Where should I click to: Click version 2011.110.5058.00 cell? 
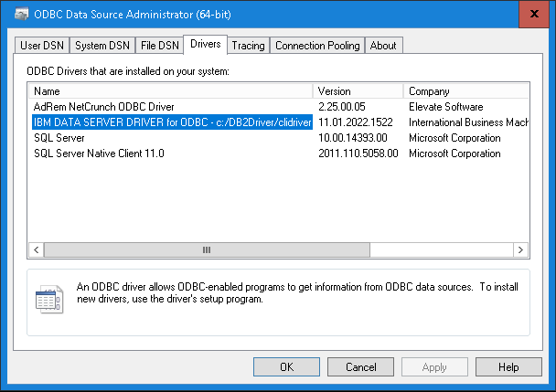(x=358, y=154)
